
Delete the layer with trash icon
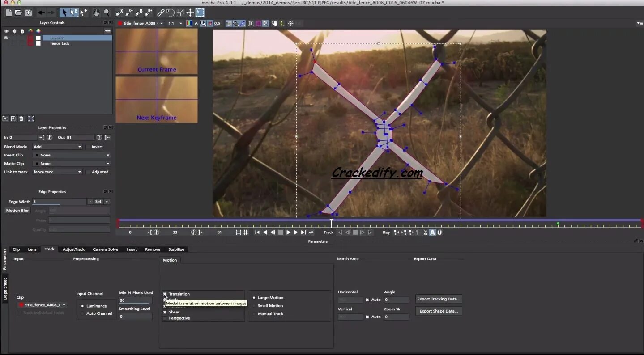click(21, 118)
